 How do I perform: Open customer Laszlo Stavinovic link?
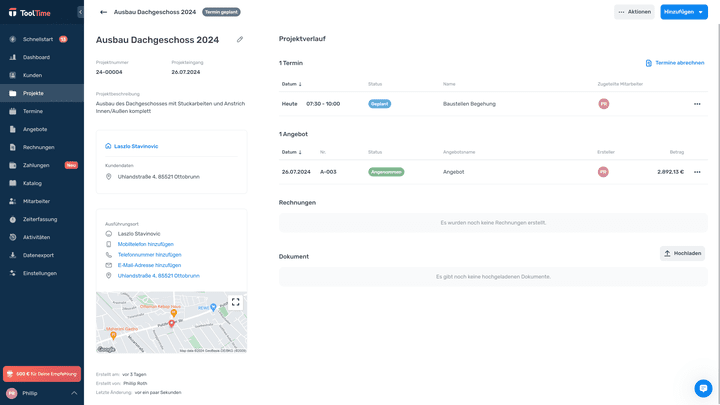[x=136, y=146]
